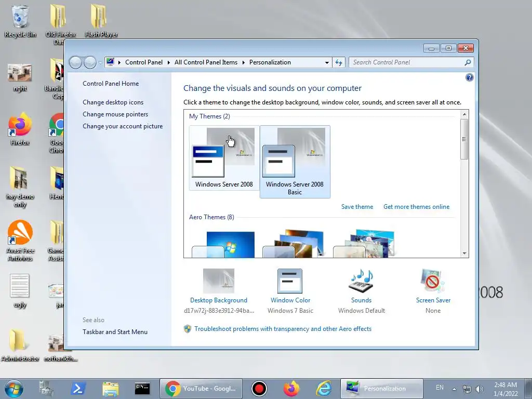The height and width of the screenshot is (399, 532).
Task: Open the nothankth... image on desktop
Action: [x=60, y=348]
